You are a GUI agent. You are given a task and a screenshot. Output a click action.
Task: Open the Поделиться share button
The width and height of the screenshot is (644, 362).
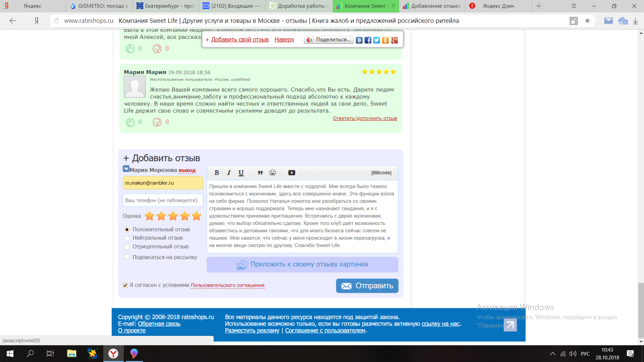[328, 40]
